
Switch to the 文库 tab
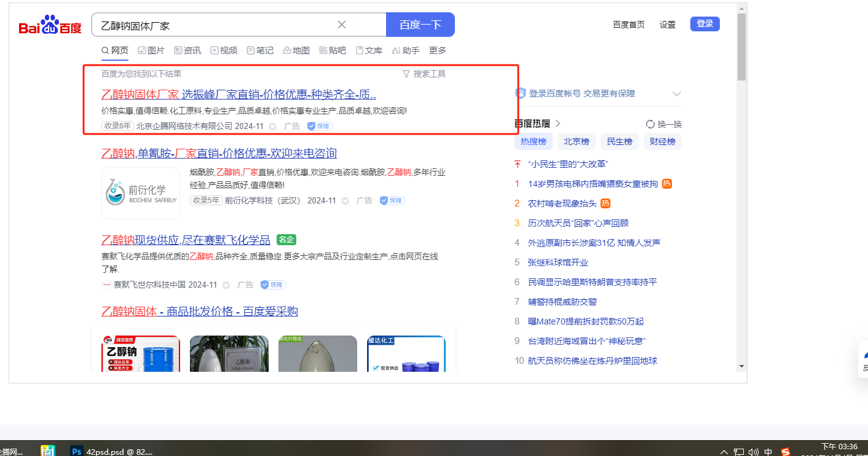pyautogui.click(x=369, y=50)
